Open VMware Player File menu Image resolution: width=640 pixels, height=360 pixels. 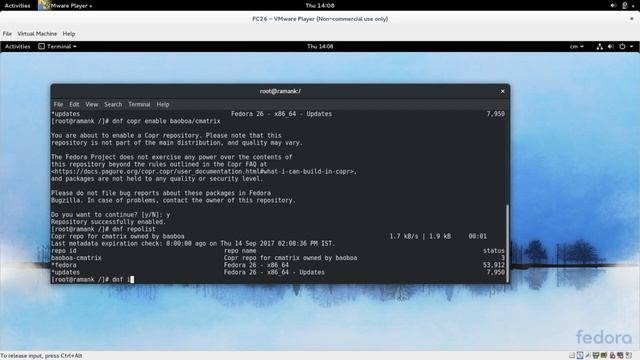7,33
